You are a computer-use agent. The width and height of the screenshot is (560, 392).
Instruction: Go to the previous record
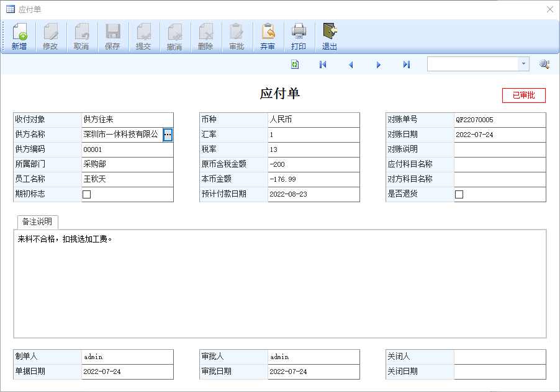pos(351,65)
